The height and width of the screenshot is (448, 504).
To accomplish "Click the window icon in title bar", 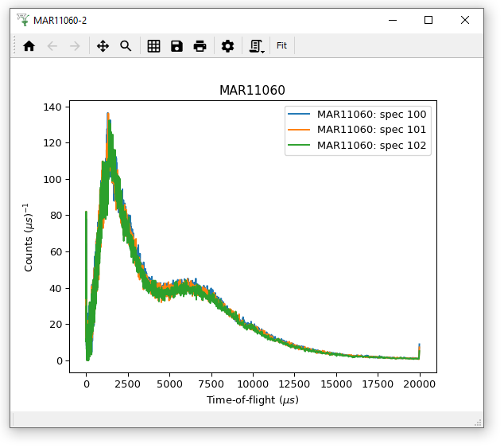I will (22, 20).
